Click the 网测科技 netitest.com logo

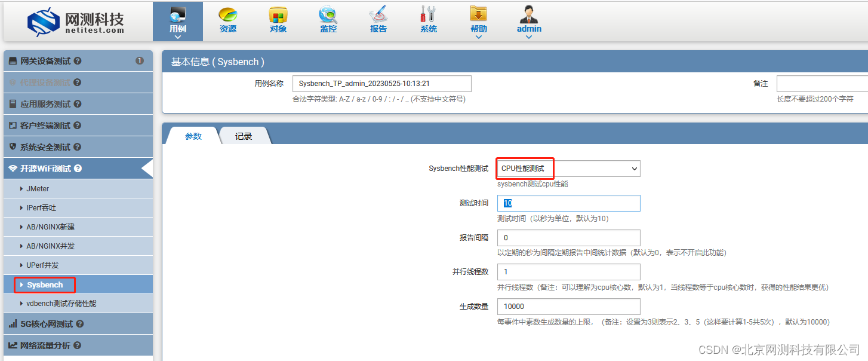[x=76, y=23]
